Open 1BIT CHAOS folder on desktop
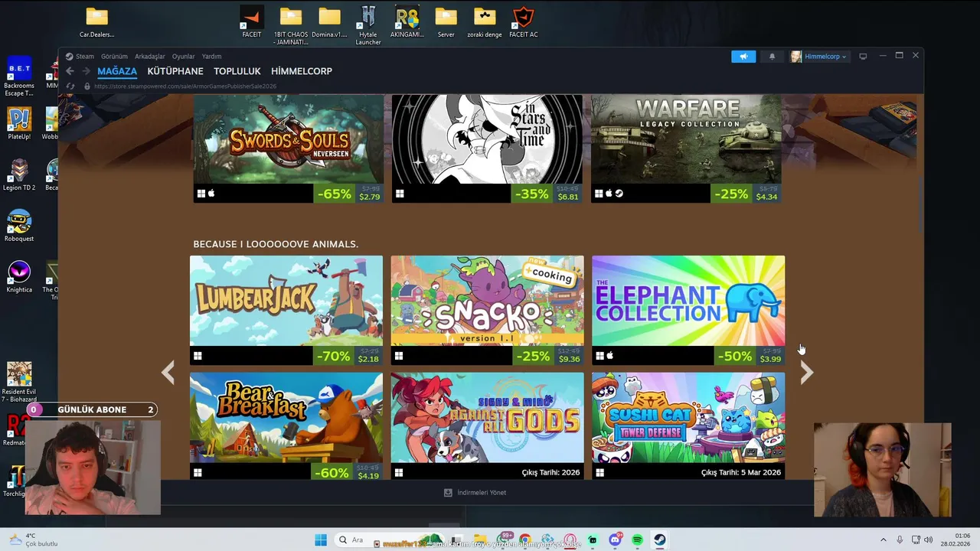This screenshot has height=551, width=980. (290, 24)
